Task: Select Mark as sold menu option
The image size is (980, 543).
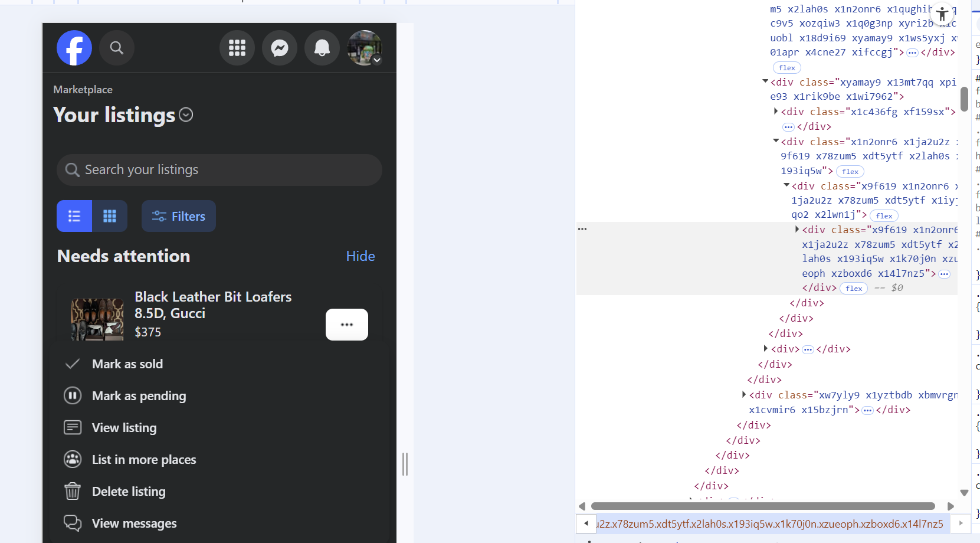Action: (x=127, y=364)
